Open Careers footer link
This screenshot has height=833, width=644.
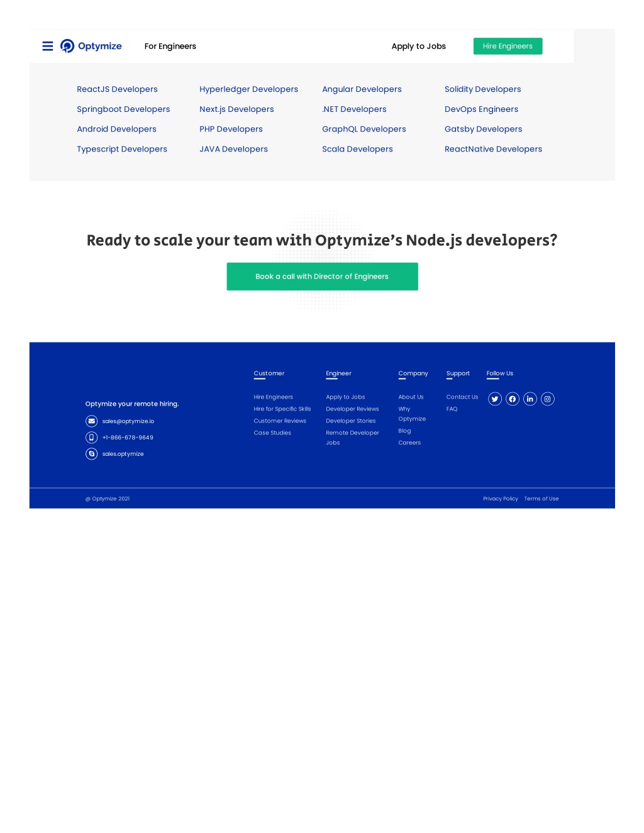[x=410, y=443]
